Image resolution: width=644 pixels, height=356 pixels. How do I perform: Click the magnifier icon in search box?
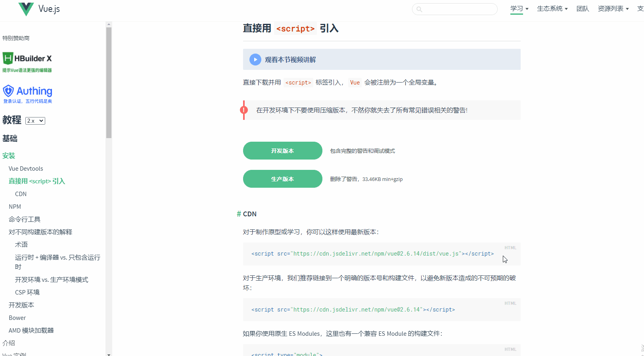pyautogui.click(x=419, y=9)
